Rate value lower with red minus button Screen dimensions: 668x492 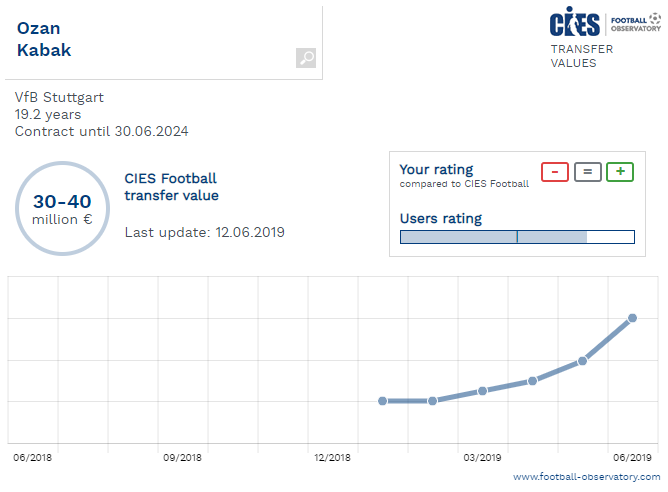(555, 172)
